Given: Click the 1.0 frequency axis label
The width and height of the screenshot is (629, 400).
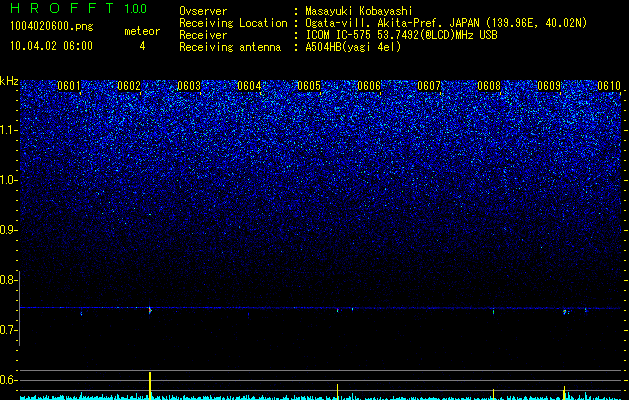Looking at the screenshot, I should click(8, 180).
